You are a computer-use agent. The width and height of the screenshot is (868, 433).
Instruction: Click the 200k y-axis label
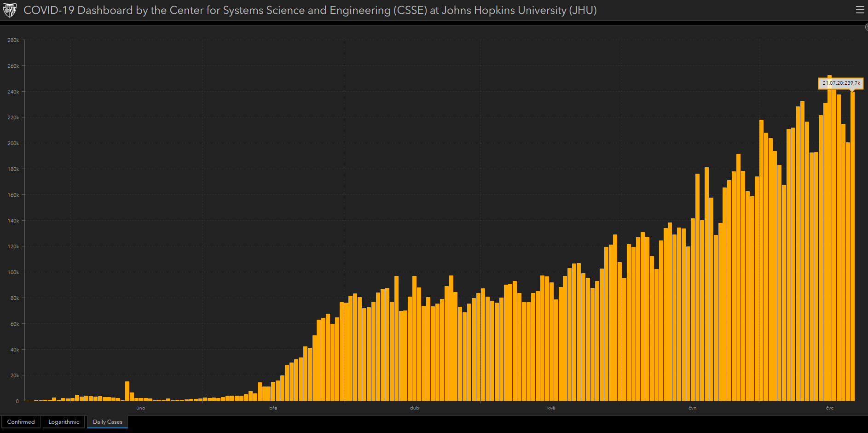point(13,144)
